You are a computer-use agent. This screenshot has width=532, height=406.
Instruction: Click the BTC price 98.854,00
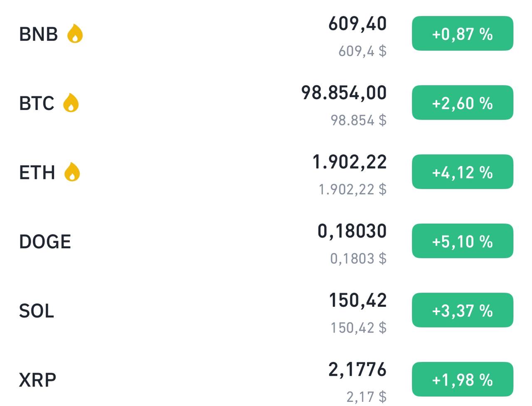[344, 93]
